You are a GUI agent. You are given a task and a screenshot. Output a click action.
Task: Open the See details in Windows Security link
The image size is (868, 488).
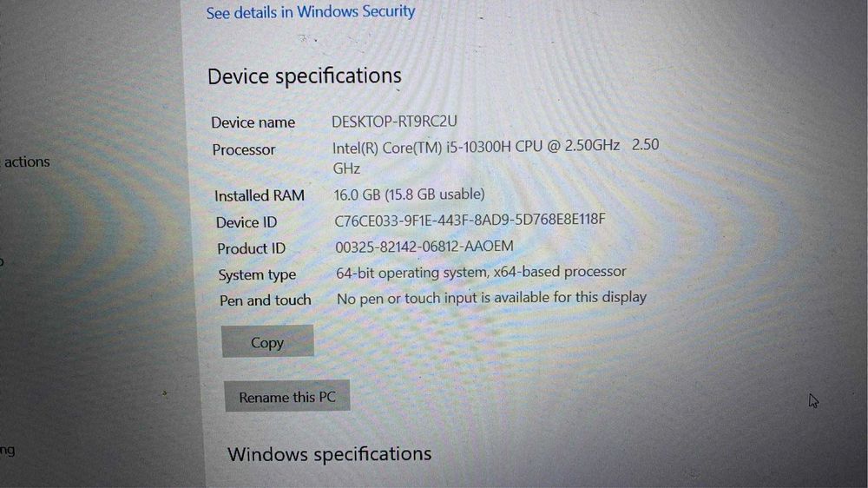tap(311, 12)
